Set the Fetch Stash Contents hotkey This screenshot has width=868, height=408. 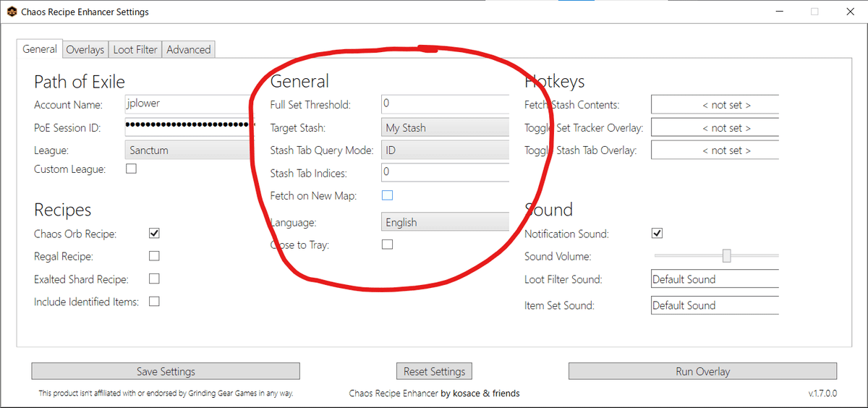(715, 104)
